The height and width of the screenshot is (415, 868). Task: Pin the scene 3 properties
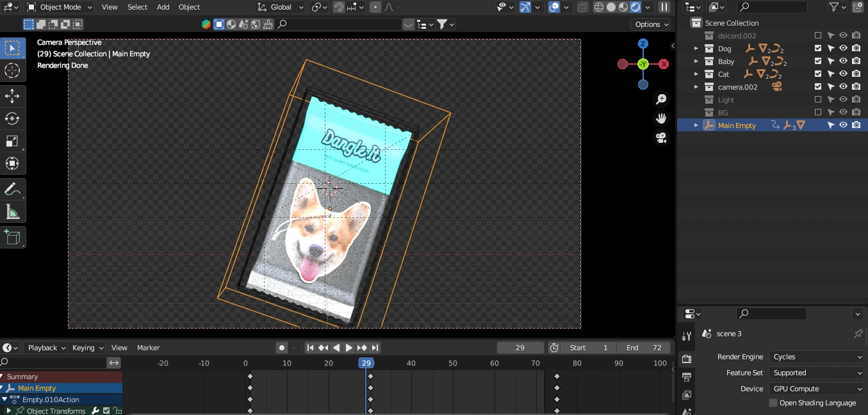pyautogui.click(x=858, y=334)
